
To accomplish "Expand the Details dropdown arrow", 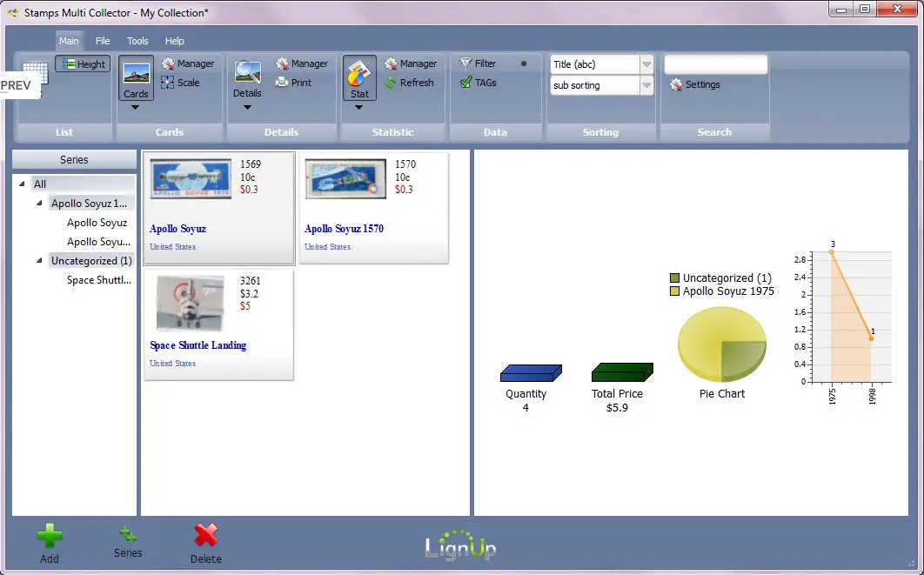I will tap(247, 107).
